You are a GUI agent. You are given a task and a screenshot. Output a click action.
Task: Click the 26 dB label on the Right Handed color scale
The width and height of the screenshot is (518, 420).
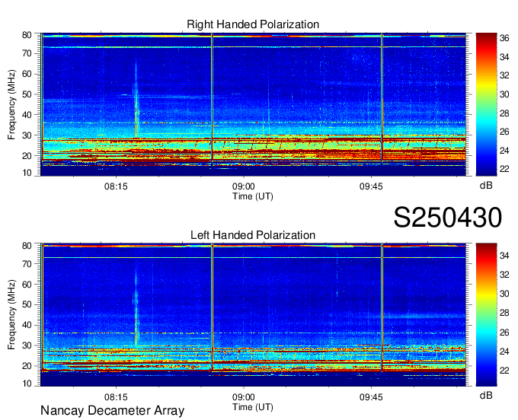pos(504,132)
